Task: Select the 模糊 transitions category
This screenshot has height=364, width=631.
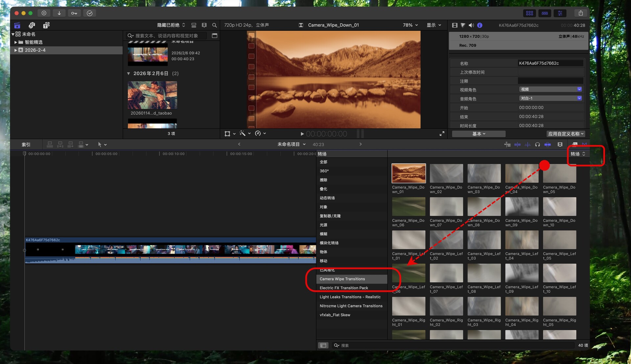Action: pyautogui.click(x=323, y=234)
